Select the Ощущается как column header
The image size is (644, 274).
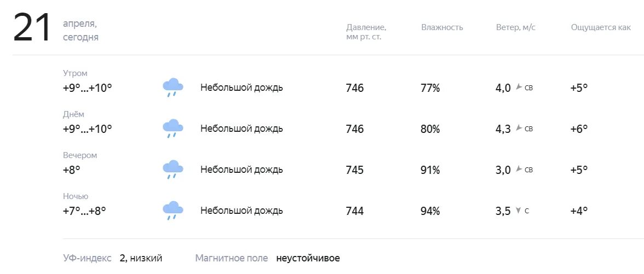pyautogui.click(x=601, y=27)
